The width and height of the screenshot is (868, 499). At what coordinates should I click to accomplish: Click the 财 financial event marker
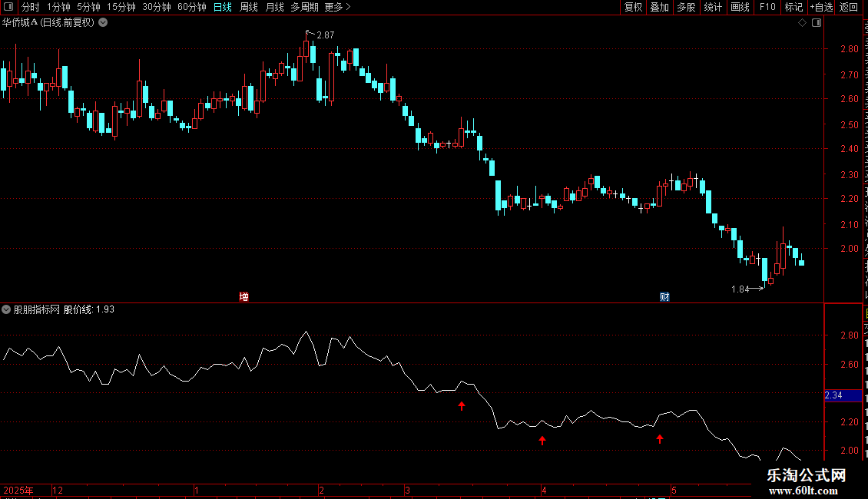pyautogui.click(x=665, y=297)
